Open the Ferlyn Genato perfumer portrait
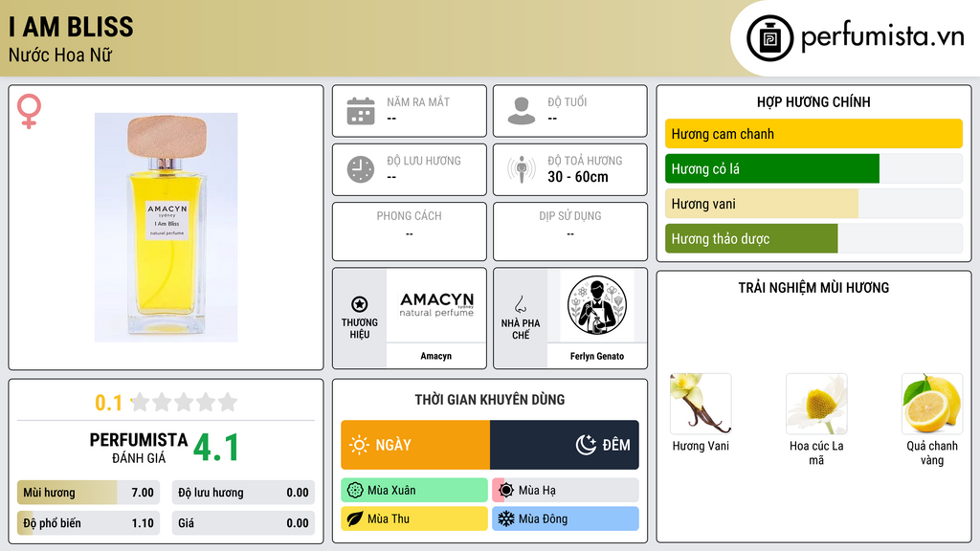This screenshot has width=980, height=551. (x=597, y=305)
